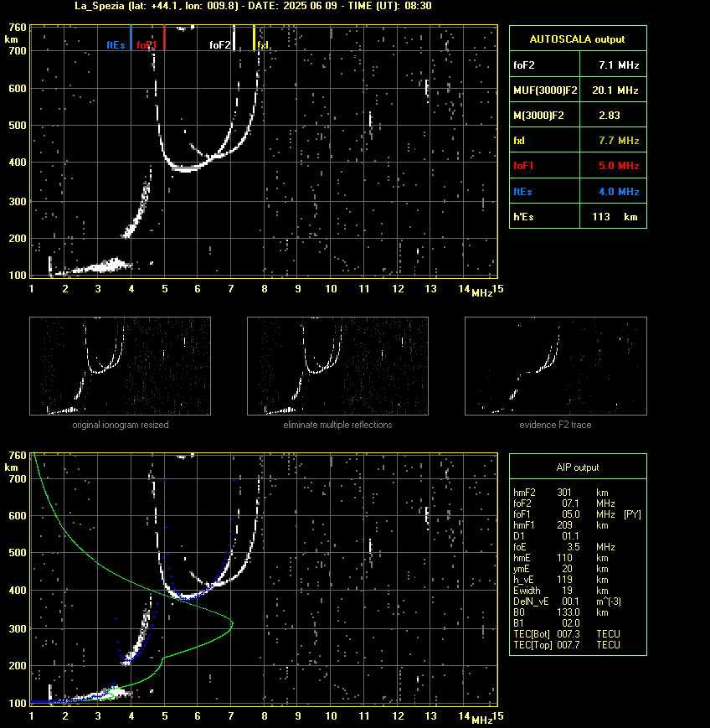This screenshot has width=710, height=728.
Task: Click the blue ftEs marker line
Action: [131, 38]
